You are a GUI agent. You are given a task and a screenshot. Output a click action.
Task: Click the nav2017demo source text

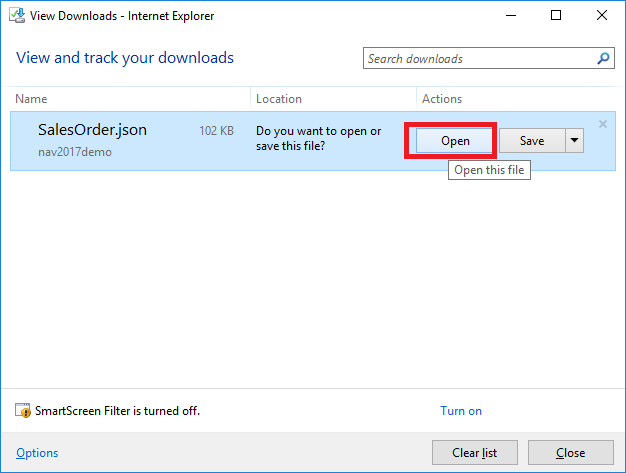[x=75, y=152]
